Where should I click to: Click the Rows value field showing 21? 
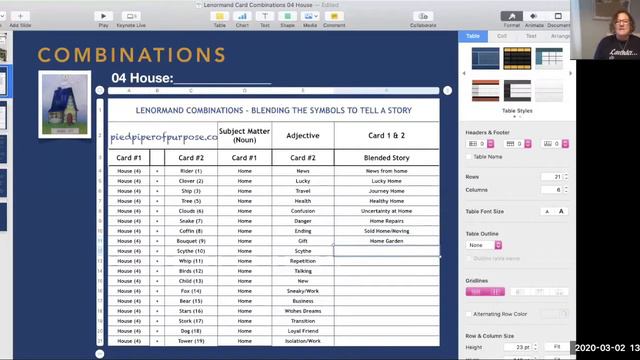[552, 177]
